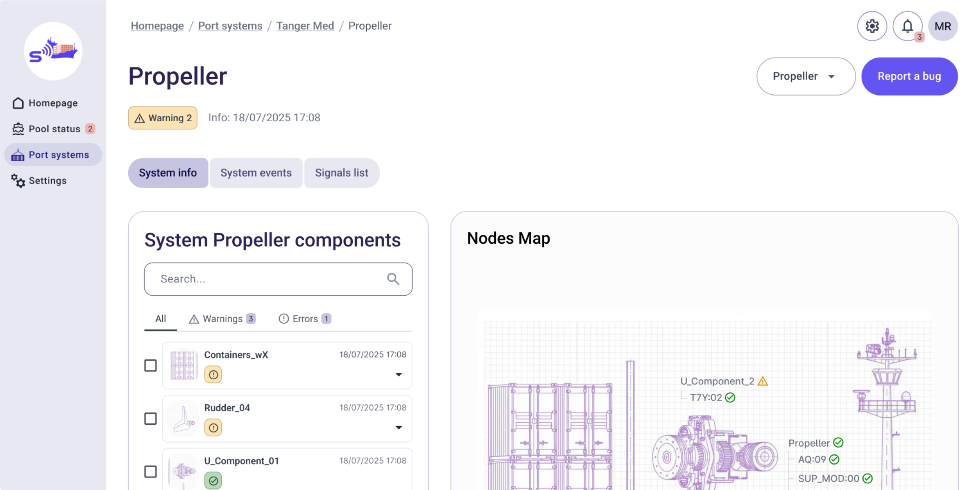Open the settings gear icon in the top bar
This screenshot has height=490, width=980.
[x=872, y=26]
